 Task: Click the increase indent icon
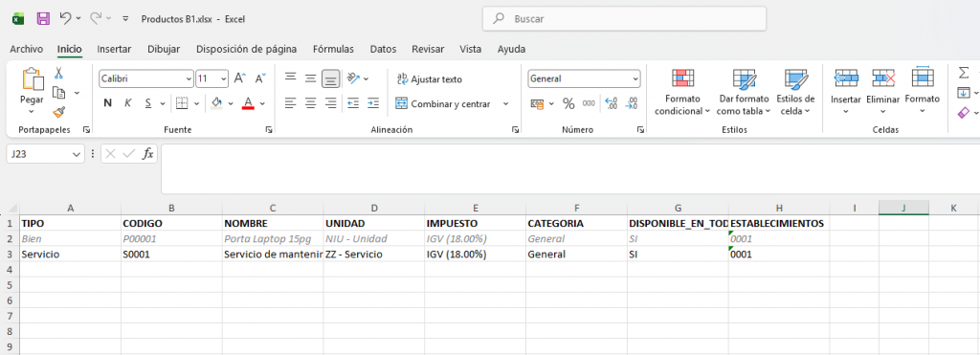point(373,103)
